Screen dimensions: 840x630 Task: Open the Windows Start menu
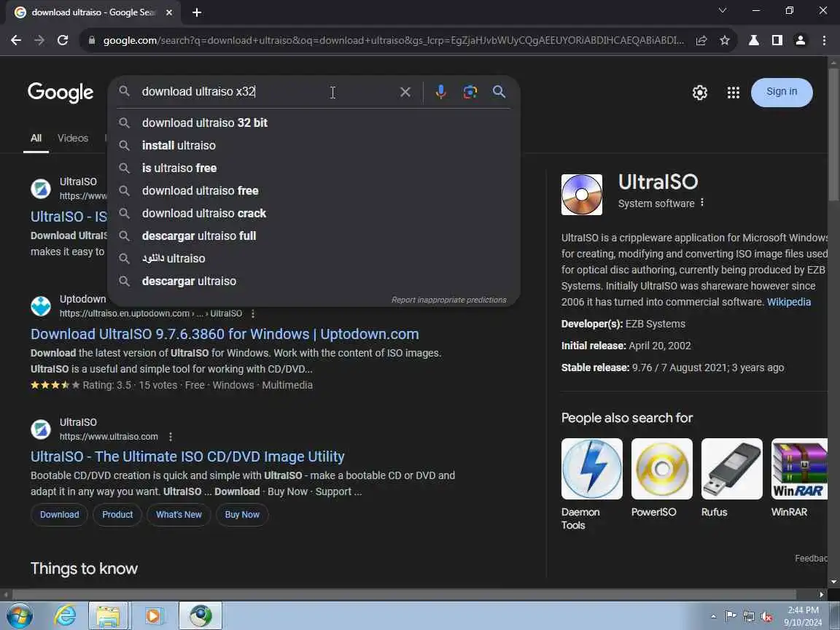point(19,615)
